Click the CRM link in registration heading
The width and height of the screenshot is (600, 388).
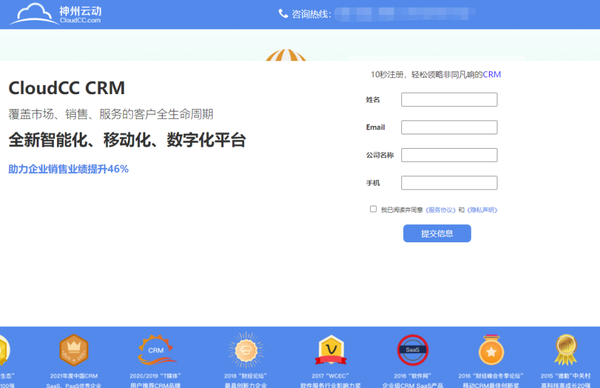click(492, 74)
